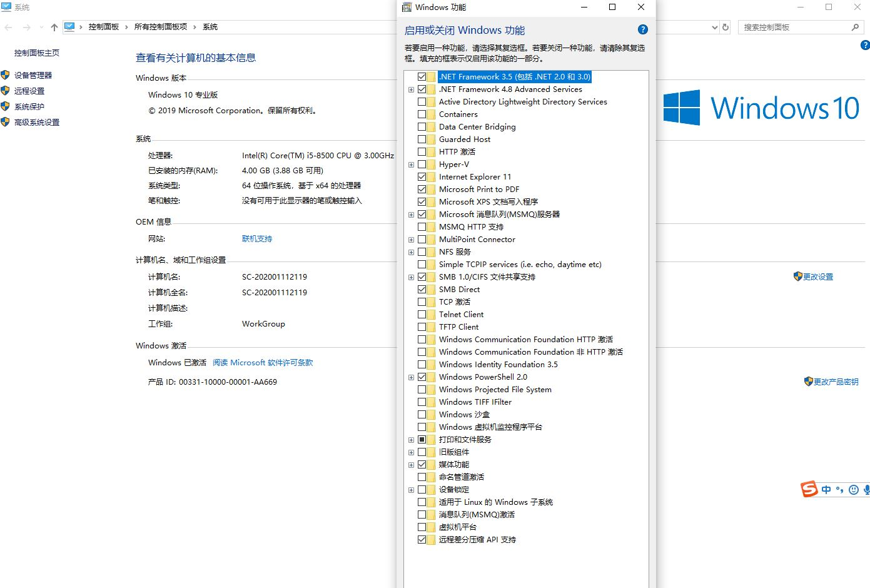This screenshot has width=870, height=588.
Task: Expand 媒体功能 node
Action: (x=411, y=465)
